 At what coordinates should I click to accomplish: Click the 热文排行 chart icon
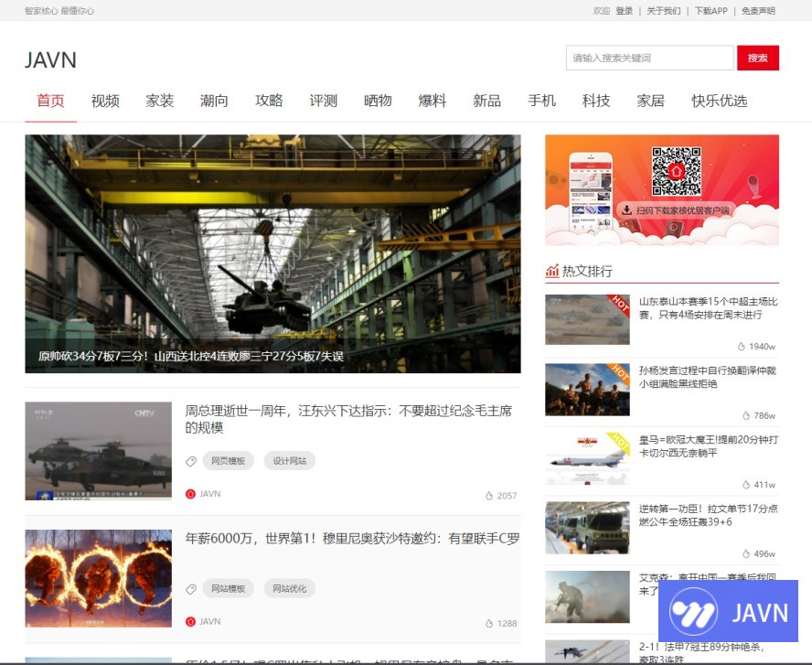[x=552, y=271]
